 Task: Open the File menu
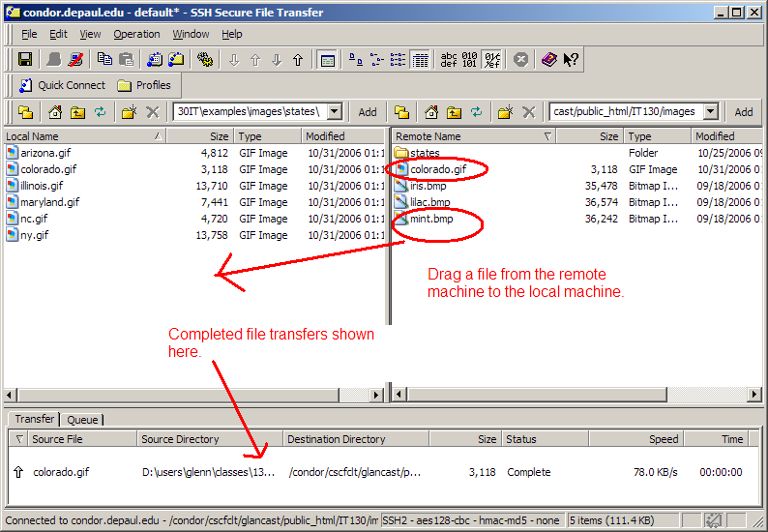[29, 34]
